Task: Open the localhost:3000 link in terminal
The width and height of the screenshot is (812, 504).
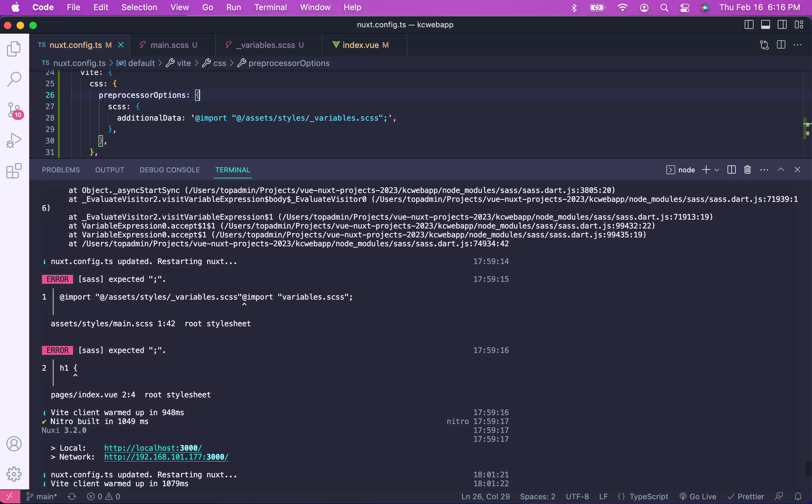Action: tap(153, 448)
